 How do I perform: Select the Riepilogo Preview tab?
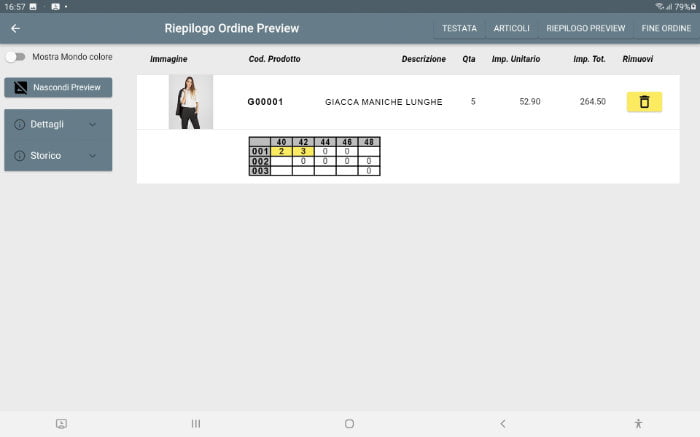click(x=586, y=28)
